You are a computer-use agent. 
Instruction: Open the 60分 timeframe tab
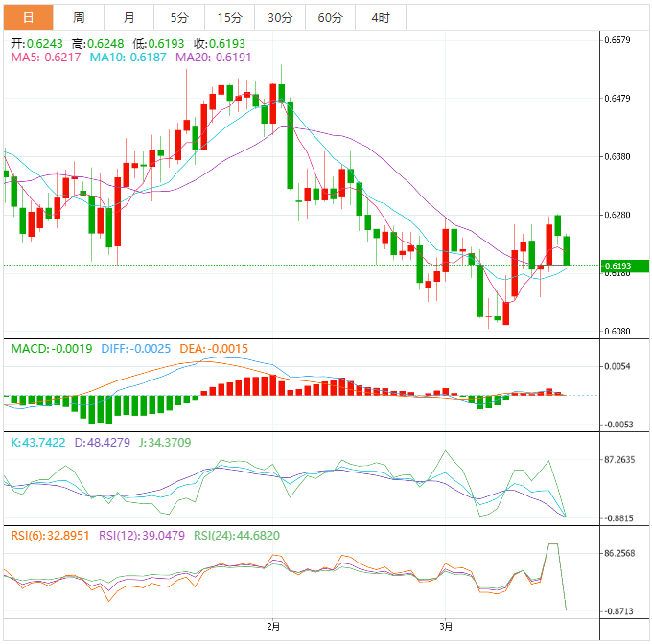[x=330, y=17]
